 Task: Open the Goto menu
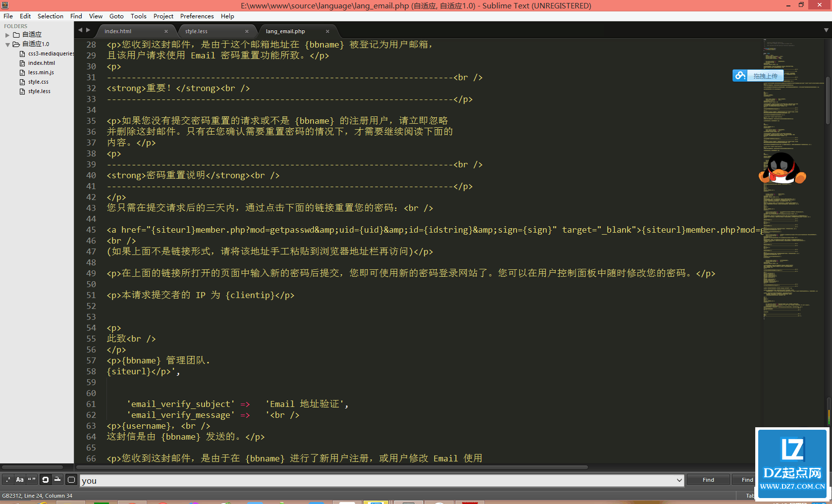116,16
